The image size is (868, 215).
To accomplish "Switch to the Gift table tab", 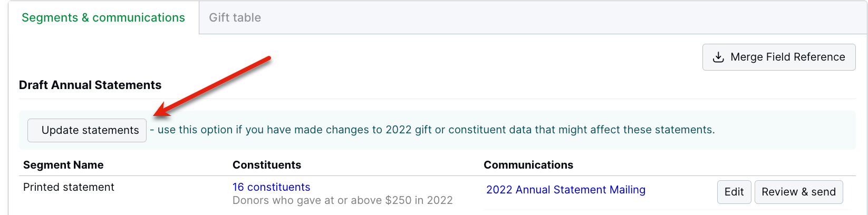I will click(x=235, y=17).
